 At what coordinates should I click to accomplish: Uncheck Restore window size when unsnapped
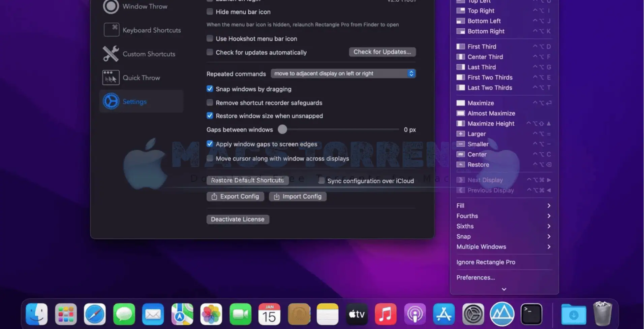tap(210, 116)
